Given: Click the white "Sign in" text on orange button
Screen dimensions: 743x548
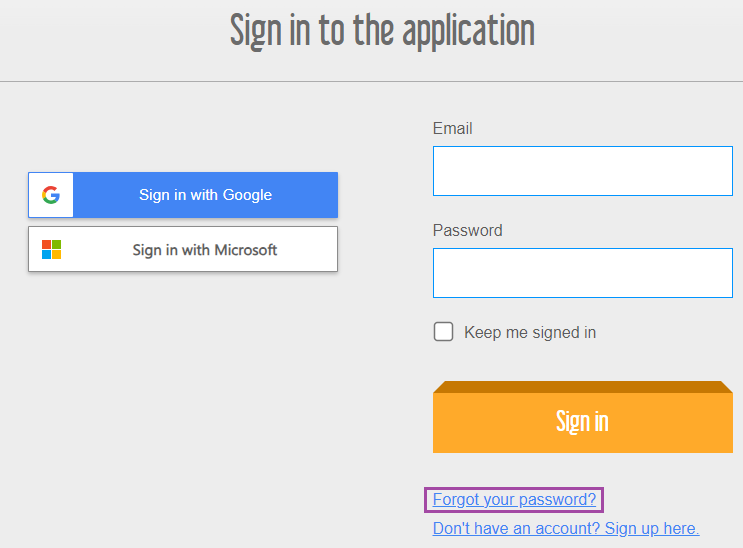Looking at the screenshot, I should 582,421.
